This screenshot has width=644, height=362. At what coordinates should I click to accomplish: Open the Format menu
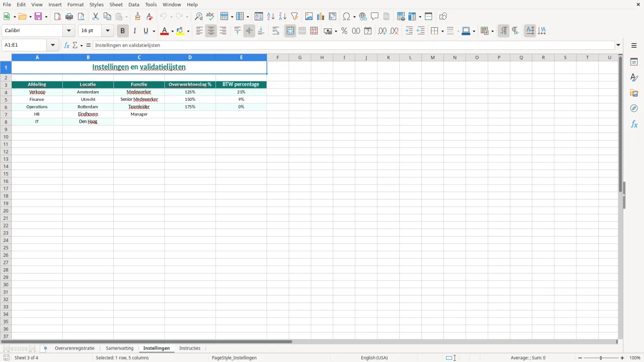tap(76, 4)
